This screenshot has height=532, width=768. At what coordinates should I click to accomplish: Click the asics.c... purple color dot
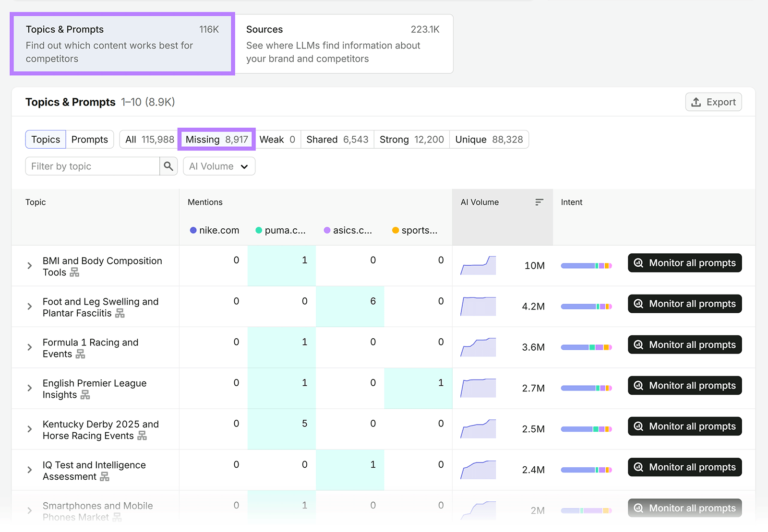327,230
